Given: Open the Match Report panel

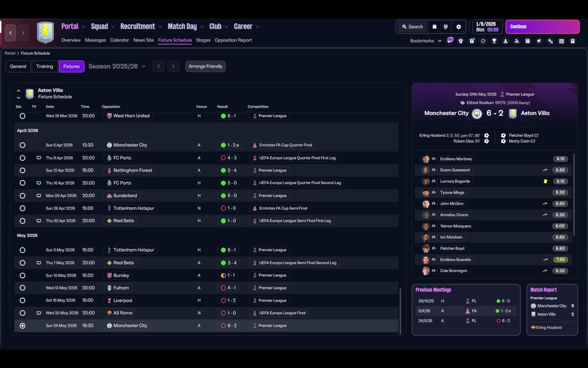Looking at the screenshot, I should (552, 310).
